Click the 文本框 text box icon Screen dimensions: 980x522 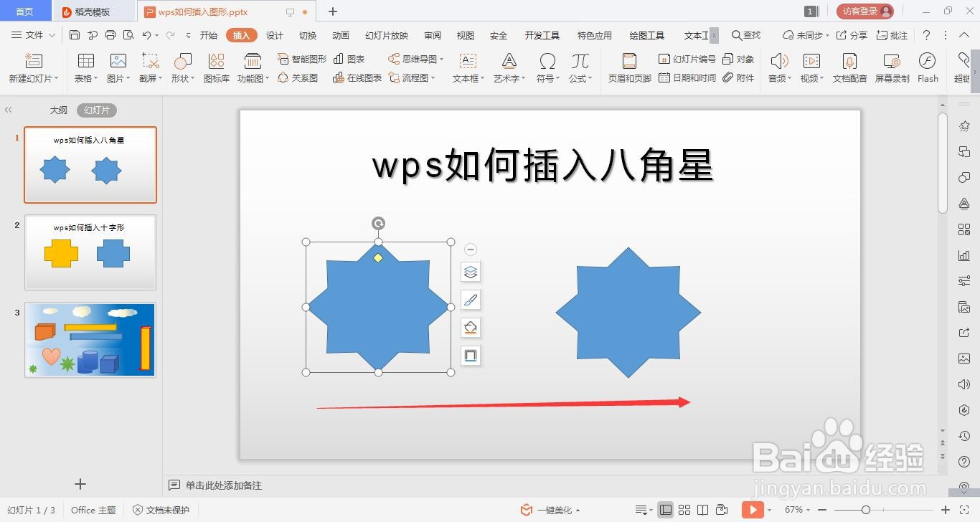(x=468, y=61)
